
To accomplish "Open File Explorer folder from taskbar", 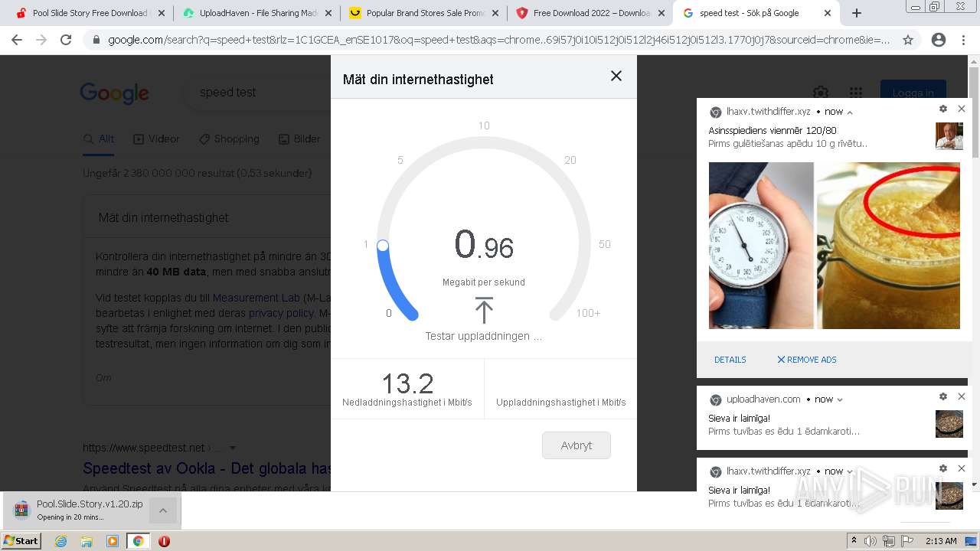I will pyautogui.click(x=87, y=541).
